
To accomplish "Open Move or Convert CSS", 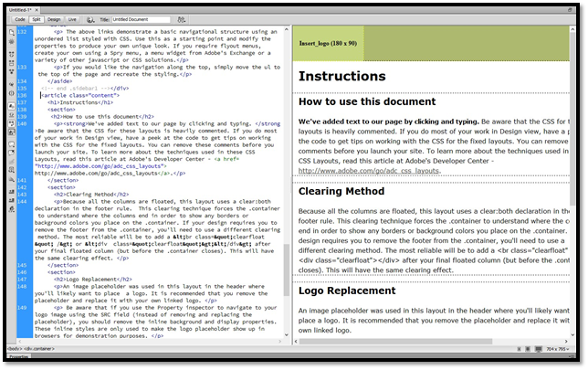I will pyautogui.click(x=12, y=179).
